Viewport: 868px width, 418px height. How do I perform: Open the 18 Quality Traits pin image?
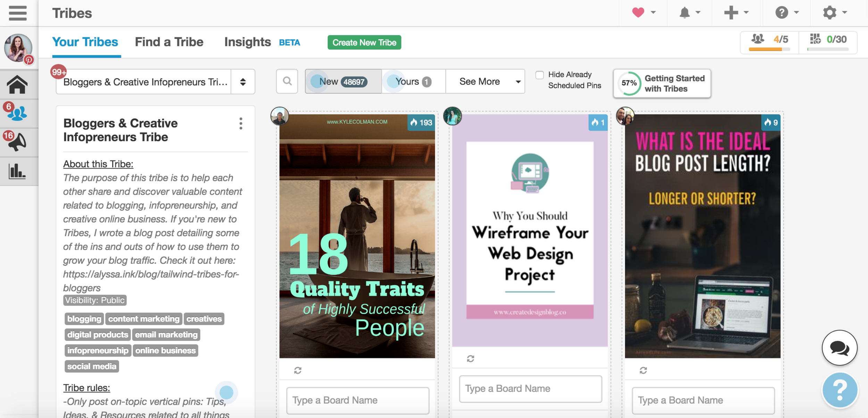click(x=357, y=236)
